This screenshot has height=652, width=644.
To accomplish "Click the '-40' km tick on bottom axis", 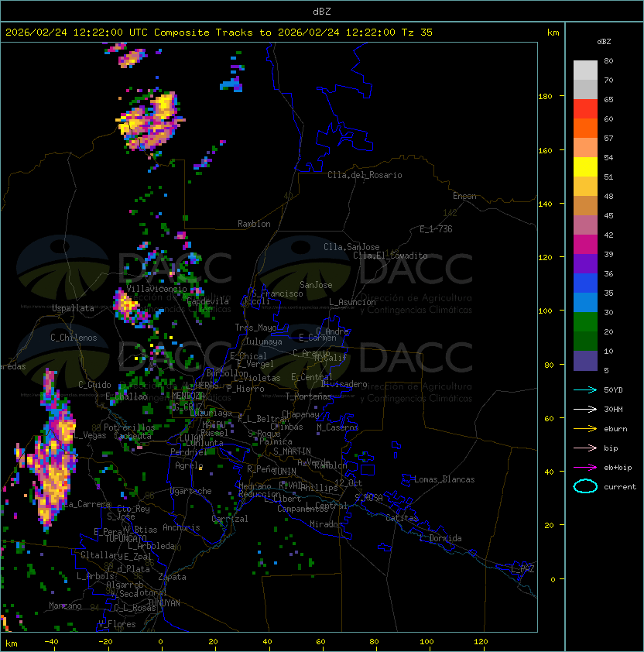I will pos(51,642).
